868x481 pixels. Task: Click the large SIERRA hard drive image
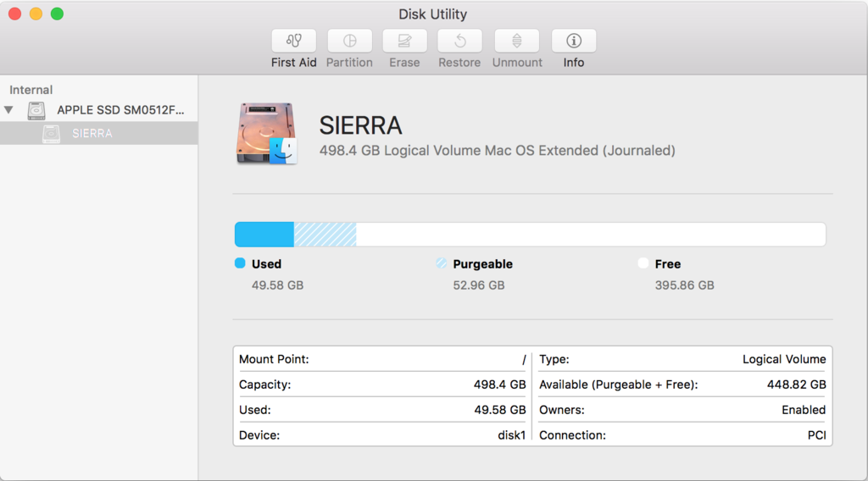click(267, 133)
